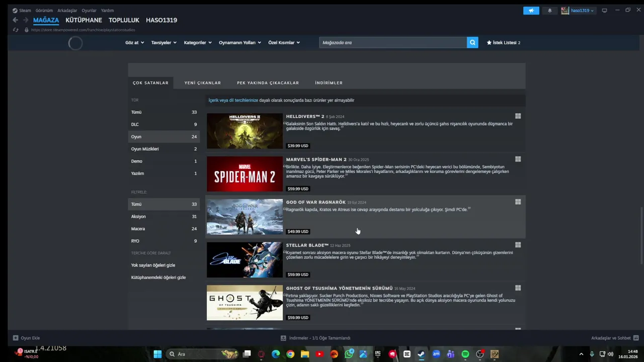The height and width of the screenshot is (362, 644).
Task: Open Spotify from the taskbar
Action: pyautogui.click(x=465, y=354)
